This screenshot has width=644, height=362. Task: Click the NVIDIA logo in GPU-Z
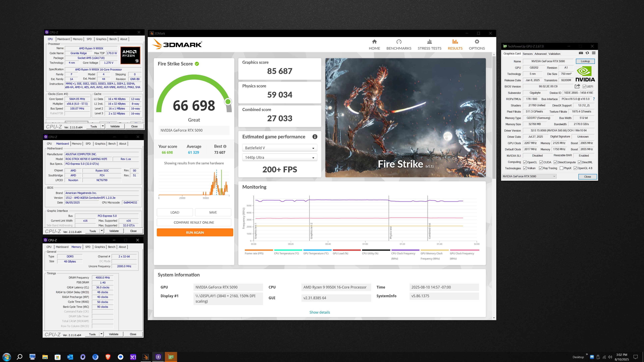pos(585,74)
